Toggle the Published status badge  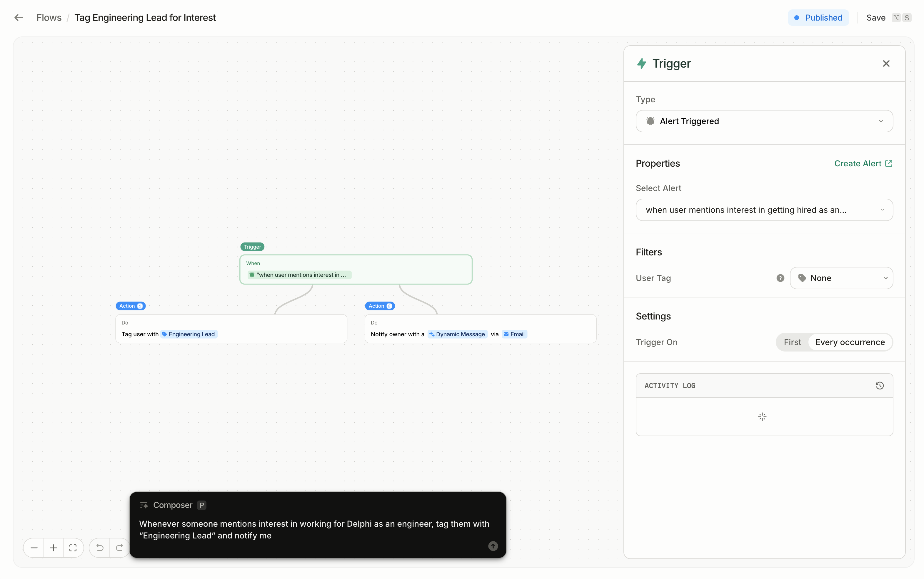pos(818,18)
